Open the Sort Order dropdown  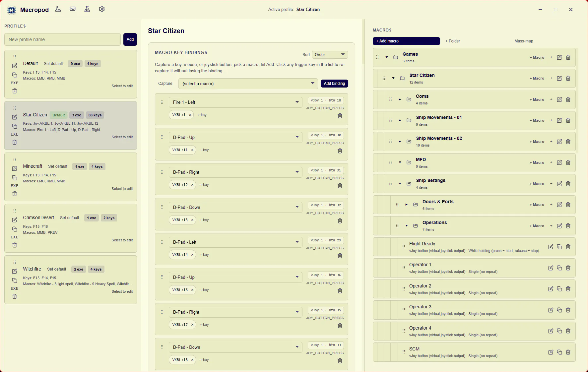click(330, 55)
